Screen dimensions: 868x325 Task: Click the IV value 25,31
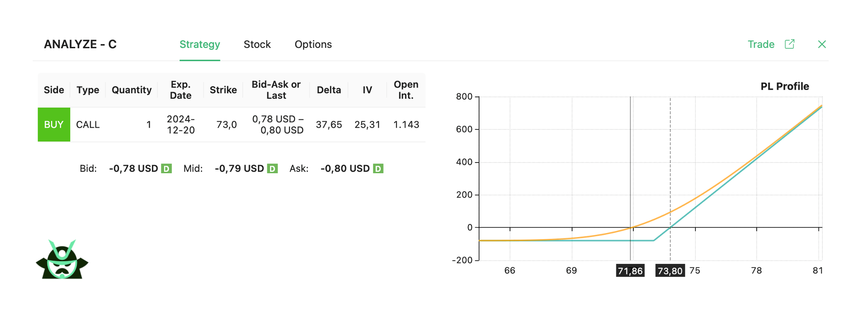point(367,125)
